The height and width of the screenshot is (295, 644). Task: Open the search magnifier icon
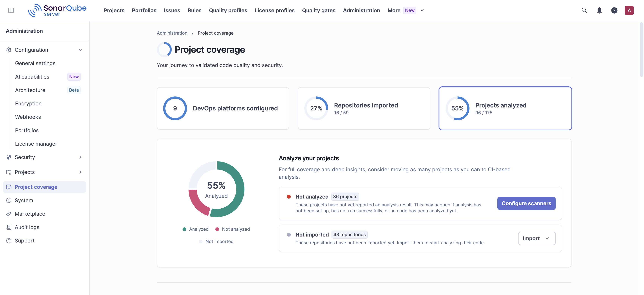point(584,10)
